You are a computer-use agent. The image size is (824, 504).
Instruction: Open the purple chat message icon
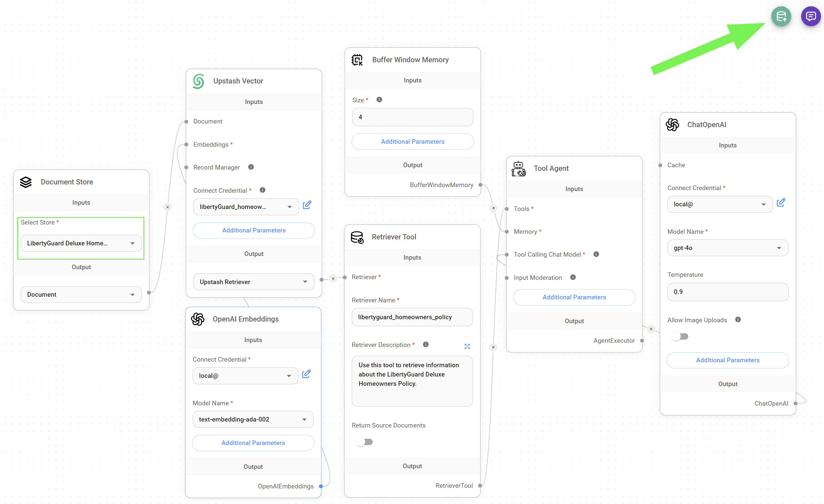(810, 16)
